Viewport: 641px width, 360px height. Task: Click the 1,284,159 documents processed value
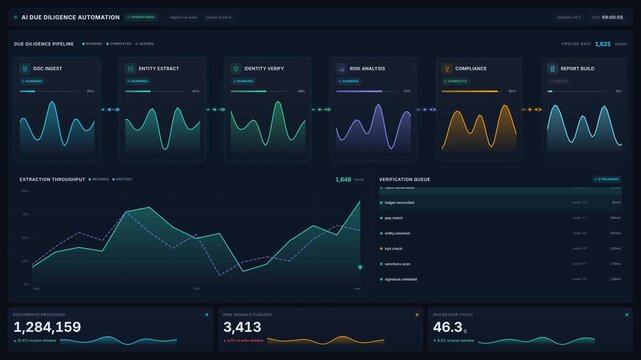point(47,327)
